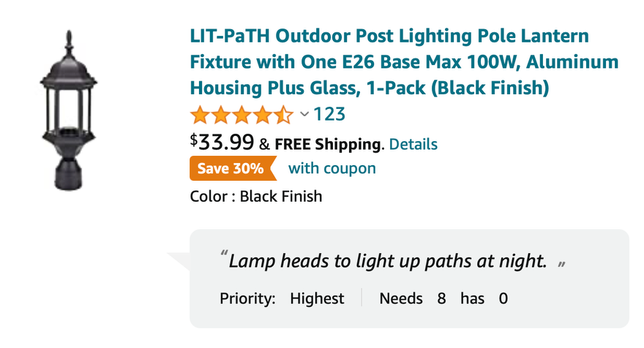Screen dimensions: 644x348
Task: Click the "Lamp heads to light up paths" comment
Action: (388, 261)
